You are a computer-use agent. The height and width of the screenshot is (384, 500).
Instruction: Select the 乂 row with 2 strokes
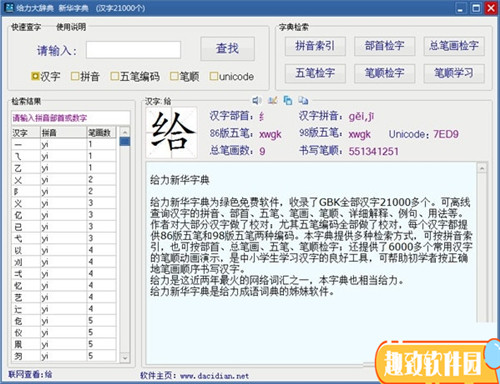click(63, 180)
